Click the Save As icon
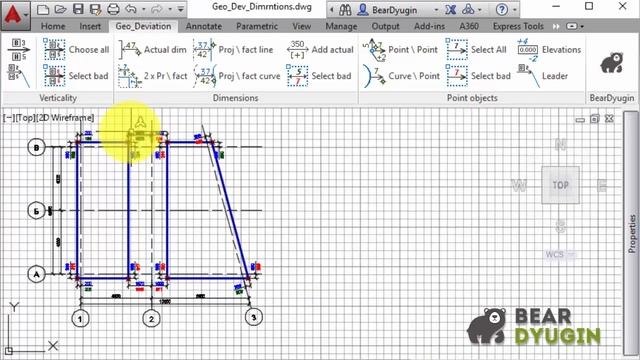The height and width of the screenshot is (360, 640). tap(96, 9)
